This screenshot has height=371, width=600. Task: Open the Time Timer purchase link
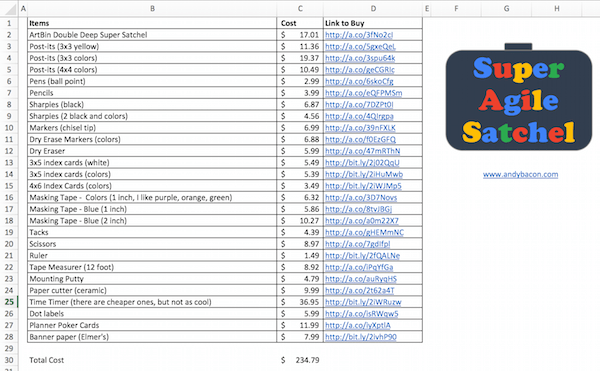pos(363,302)
